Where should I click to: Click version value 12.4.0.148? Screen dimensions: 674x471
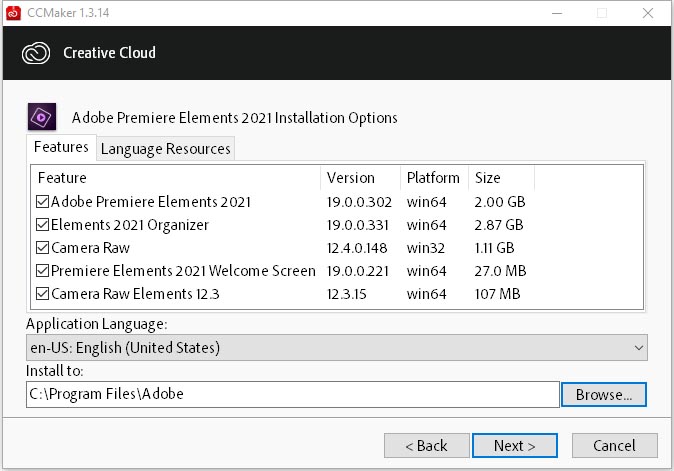(x=357, y=248)
